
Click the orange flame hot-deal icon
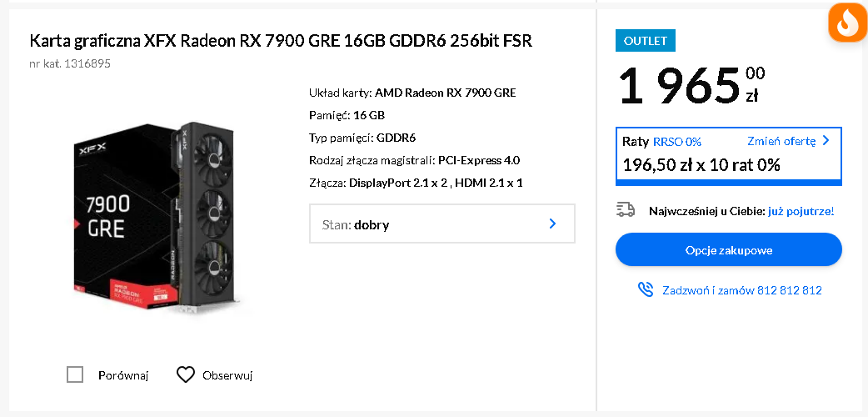click(847, 23)
